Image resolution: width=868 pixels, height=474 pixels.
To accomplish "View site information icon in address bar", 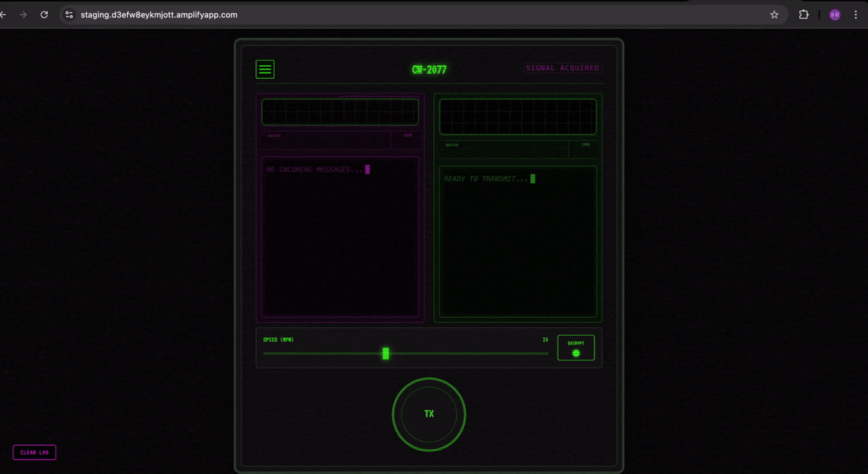I will click(x=69, y=14).
